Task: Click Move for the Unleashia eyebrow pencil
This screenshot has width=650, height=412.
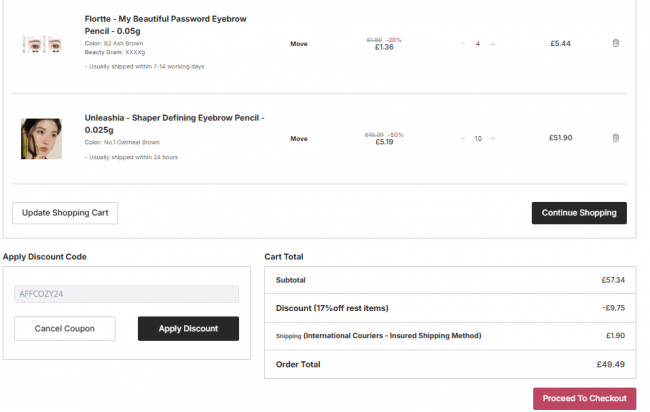Action: 298,138
